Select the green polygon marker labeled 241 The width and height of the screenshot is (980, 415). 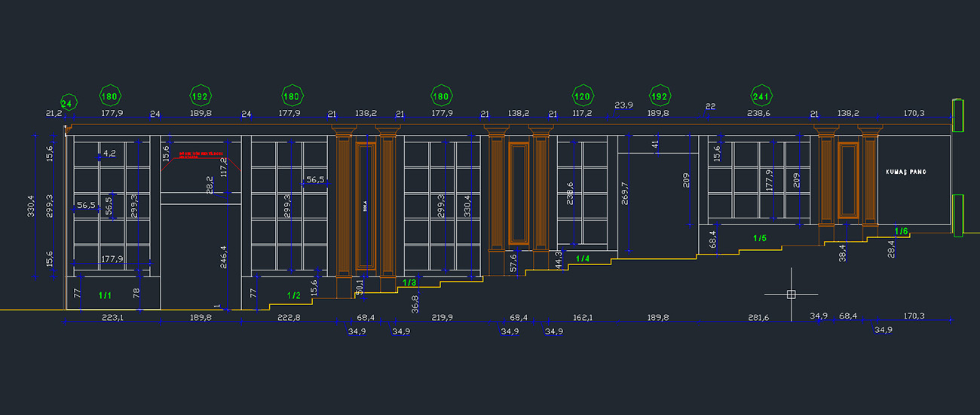pyautogui.click(x=761, y=96)
